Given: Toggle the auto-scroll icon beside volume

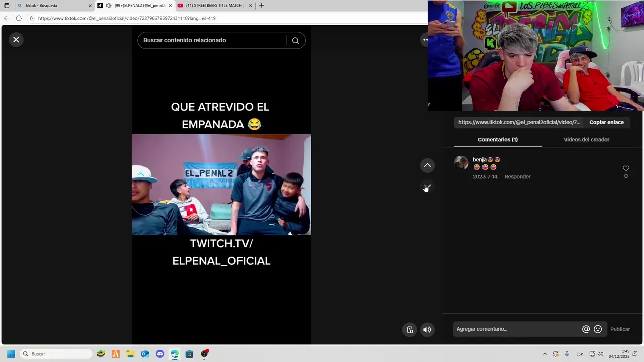Looking at the screenshot, I should (410, 330).
